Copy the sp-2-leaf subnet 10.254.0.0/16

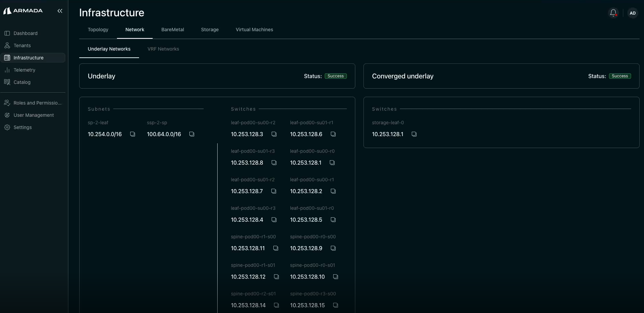click(x=132, y=134)
